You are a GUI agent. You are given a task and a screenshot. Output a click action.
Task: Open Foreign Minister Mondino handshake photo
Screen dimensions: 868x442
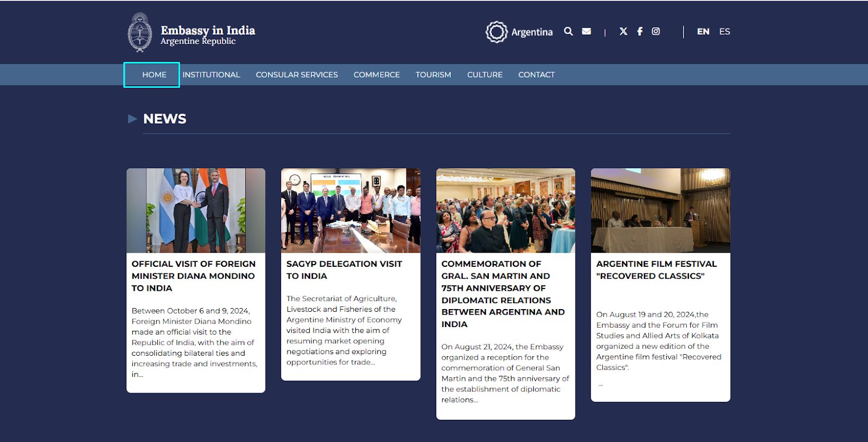(x=196, y=210)
